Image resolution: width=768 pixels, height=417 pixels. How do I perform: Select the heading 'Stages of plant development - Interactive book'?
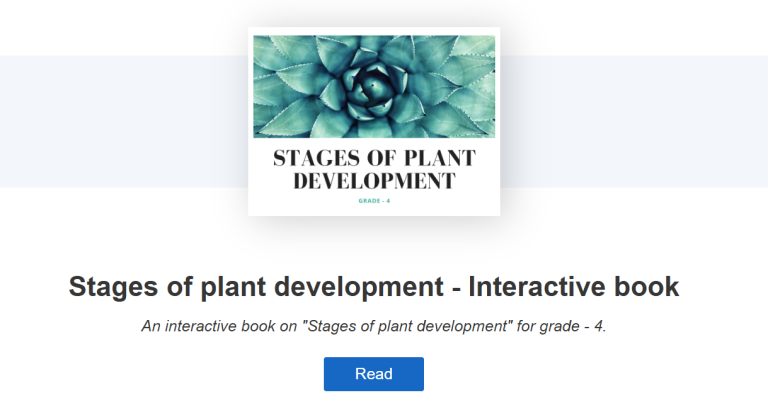[374, 287]
